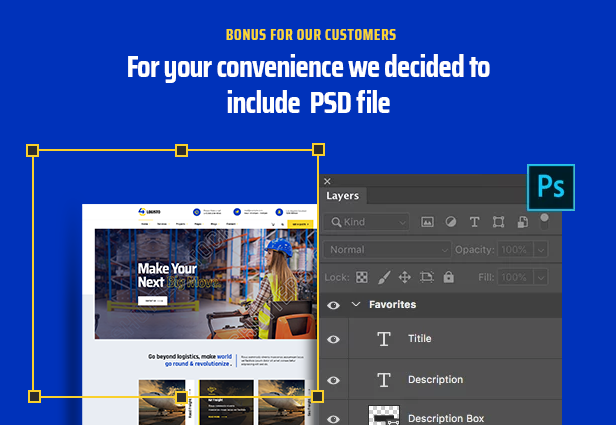Filter for adjustment layers icon
Screen dimensions: 616x425
451,222
